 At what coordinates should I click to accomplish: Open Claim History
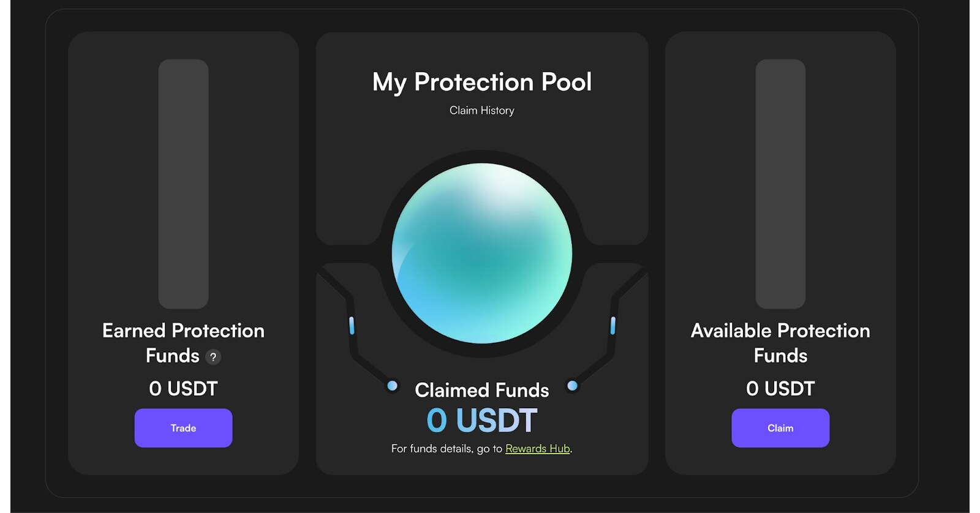481,110
